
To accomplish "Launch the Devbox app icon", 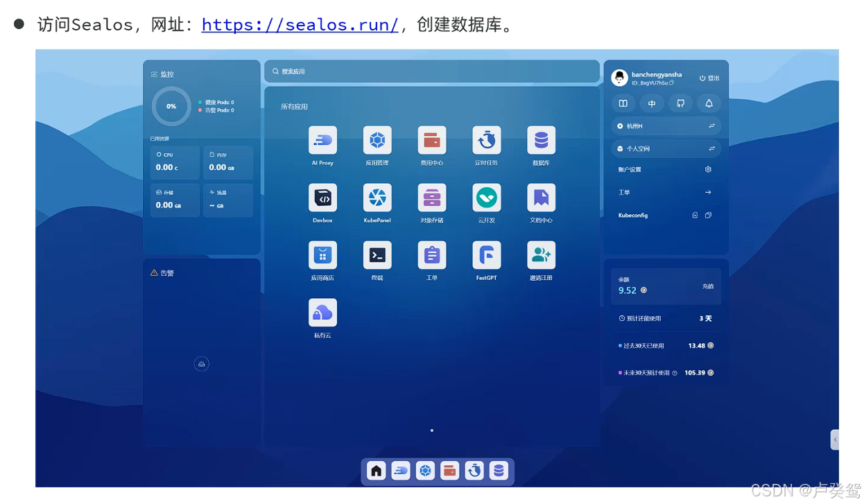I will [322, 198].
